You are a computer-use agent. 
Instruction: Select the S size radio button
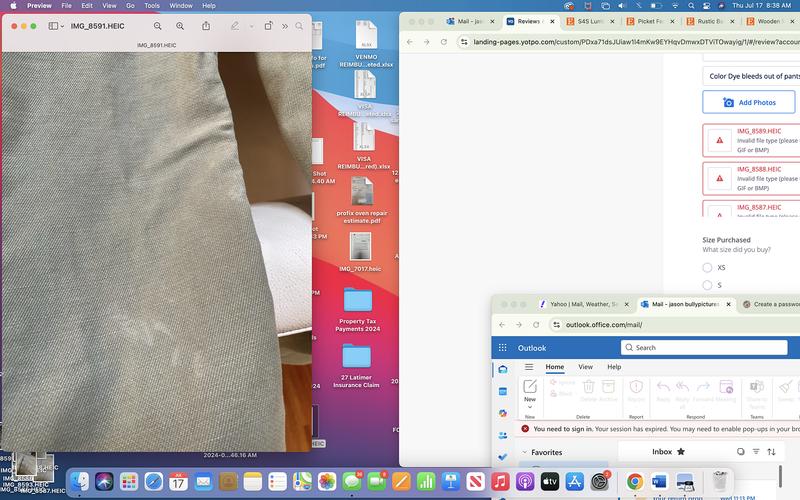[707, 285]
